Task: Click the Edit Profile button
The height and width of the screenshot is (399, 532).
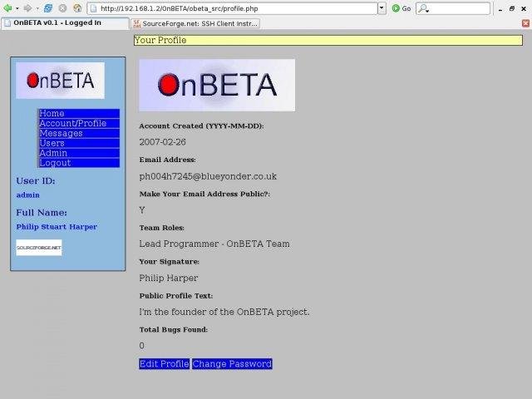Action: click(x=165, y=364)
